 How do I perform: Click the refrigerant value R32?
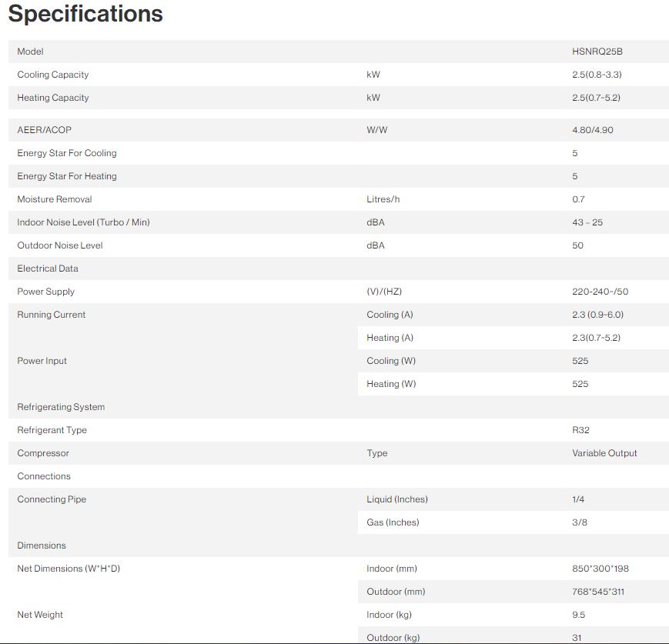pos(581,430)
